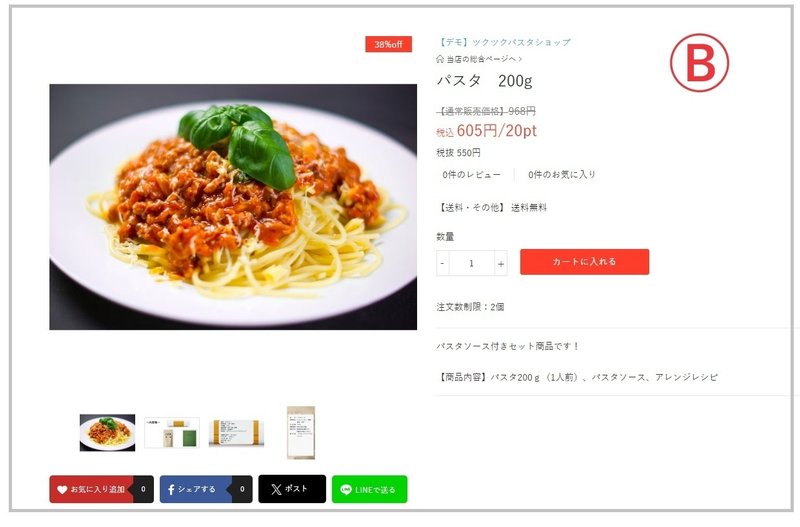Image resolution: width=800 pixels, height=527 pixels.
Task: Increase quantity with the plus button
Action: [501, 263]
